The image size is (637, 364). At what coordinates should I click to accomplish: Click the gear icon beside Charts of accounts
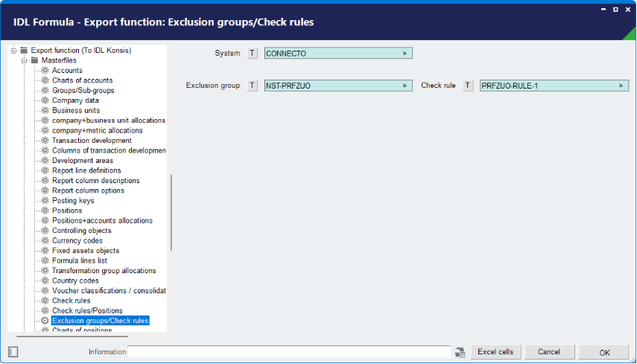tap(45, 80)
